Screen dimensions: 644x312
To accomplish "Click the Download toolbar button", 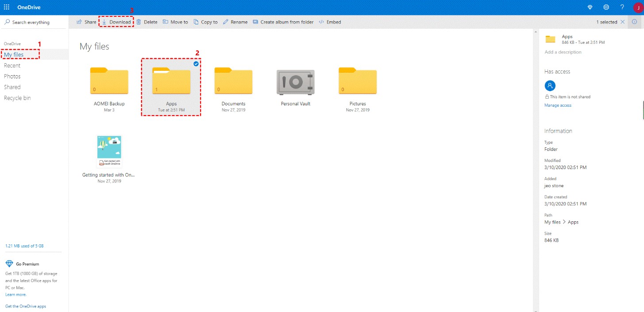I will click(x=116, y=22).
